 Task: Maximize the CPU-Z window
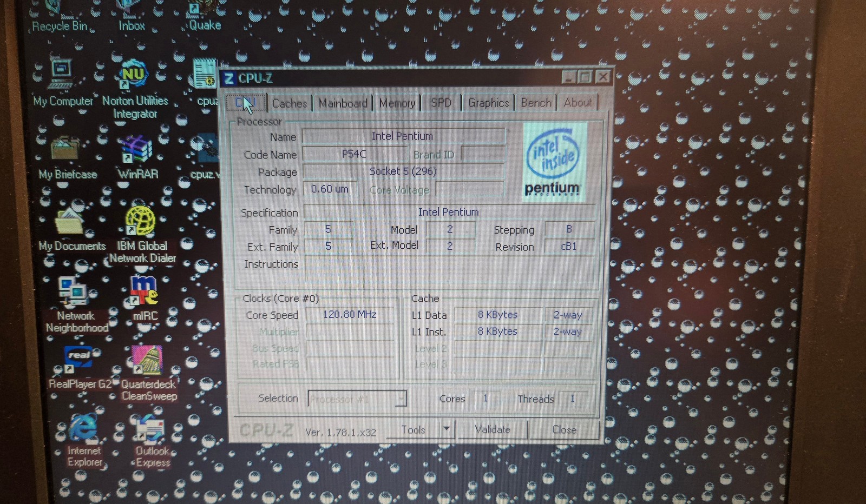click(585, 77)
